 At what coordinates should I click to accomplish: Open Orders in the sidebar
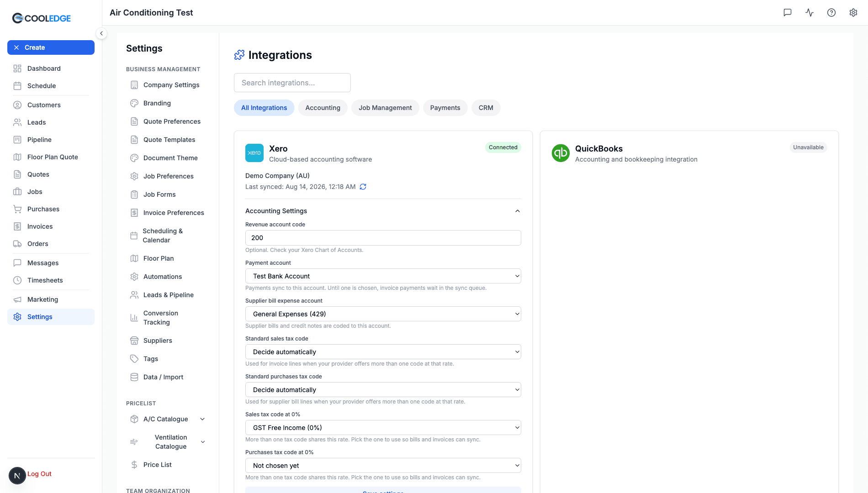[x=51, y=244]
